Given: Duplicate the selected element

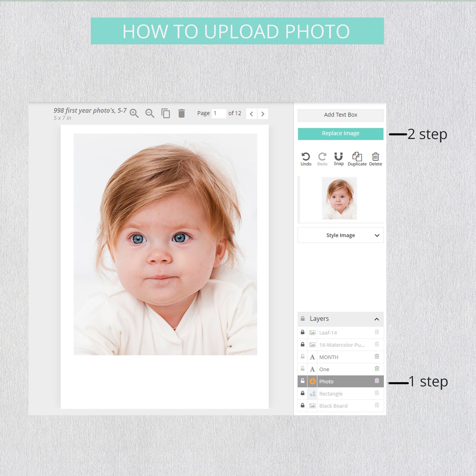Looking at the screenshot, I should tap(357, 159).
